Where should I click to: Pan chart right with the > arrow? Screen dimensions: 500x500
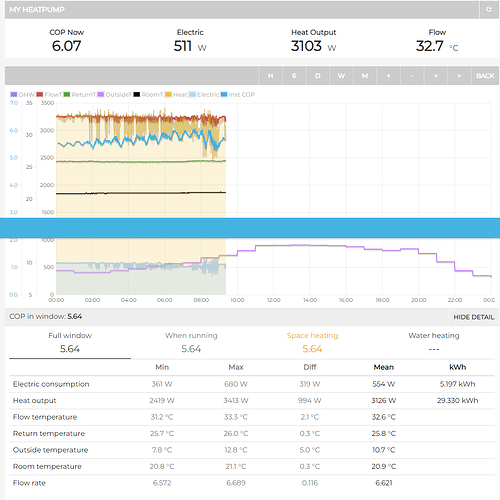coord(459,76)
